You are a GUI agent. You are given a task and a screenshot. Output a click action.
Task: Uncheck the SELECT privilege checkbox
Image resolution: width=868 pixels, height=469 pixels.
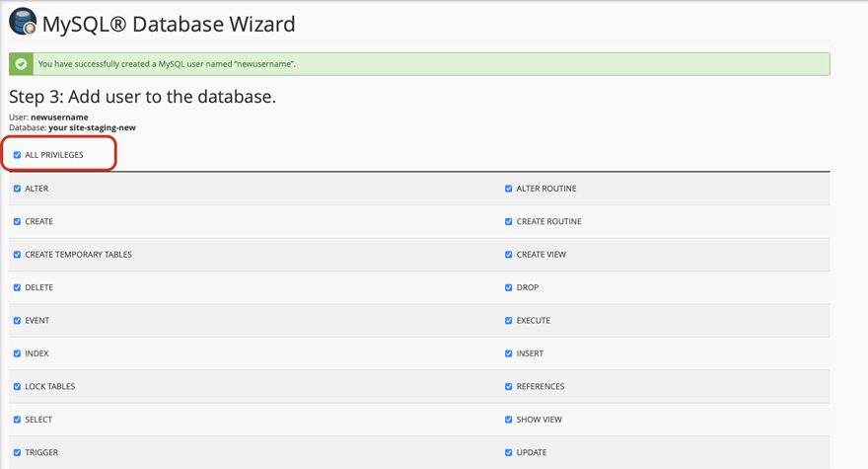17,420
